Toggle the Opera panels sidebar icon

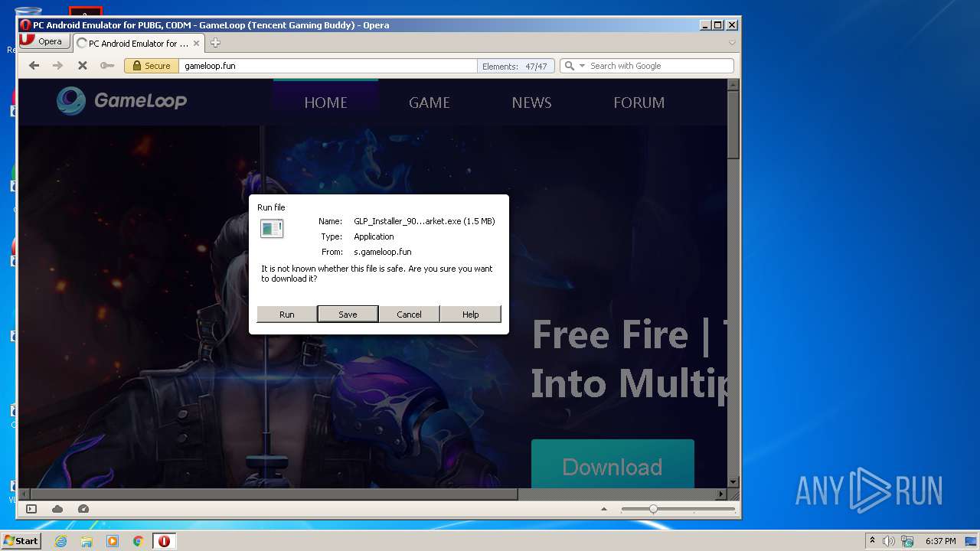[x=31, y=509]
